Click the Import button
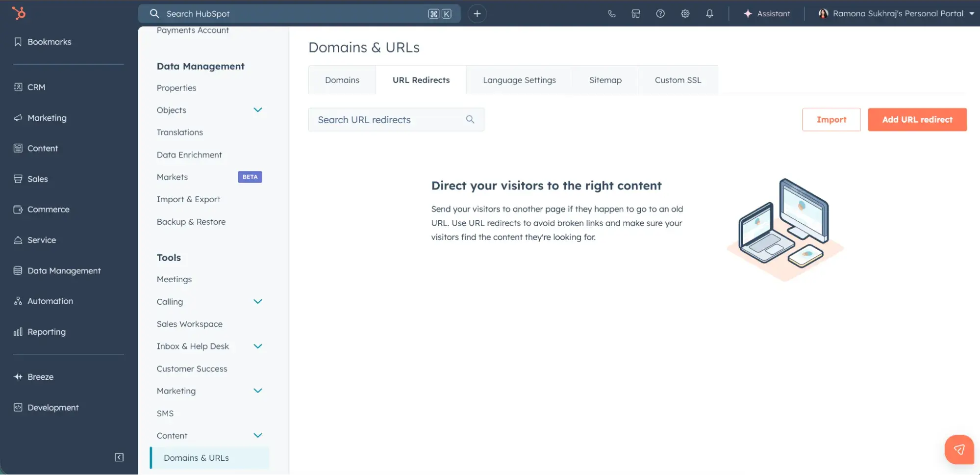980x475 pixels. tap(831, 119)
